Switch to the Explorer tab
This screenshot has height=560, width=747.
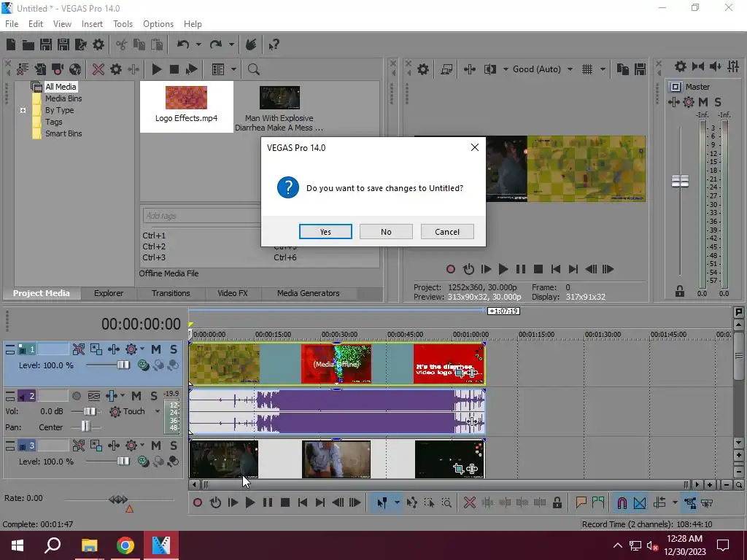click(x=109, y=293)
